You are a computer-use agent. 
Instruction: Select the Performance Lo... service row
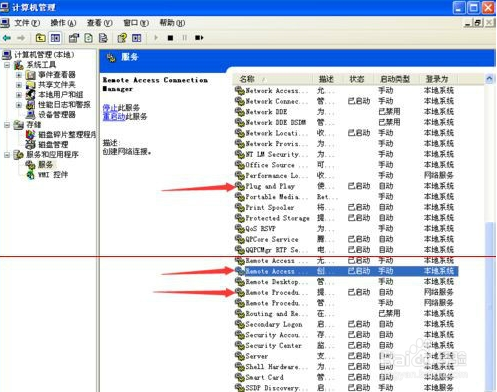coord(345,175)
